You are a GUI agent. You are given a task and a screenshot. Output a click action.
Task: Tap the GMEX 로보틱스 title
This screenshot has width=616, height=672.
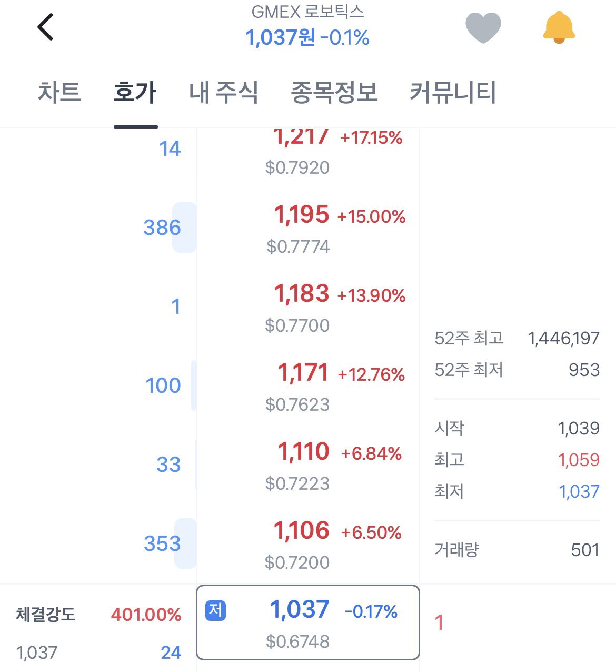tap(308, 12)
